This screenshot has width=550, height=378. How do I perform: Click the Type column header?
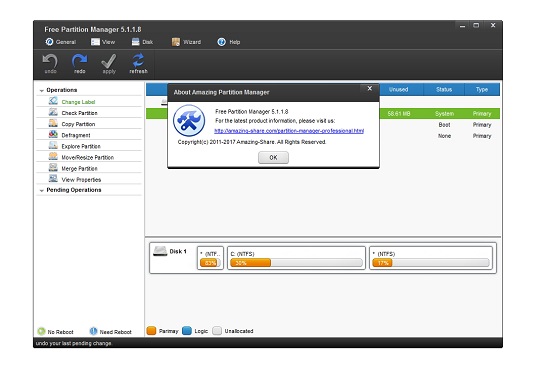(x=482, y=89)
